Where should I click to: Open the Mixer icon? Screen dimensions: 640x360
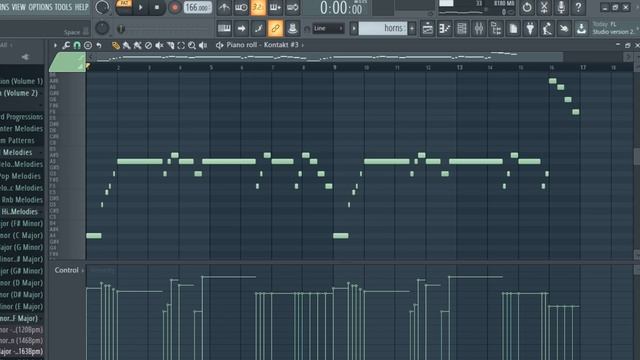479,29
